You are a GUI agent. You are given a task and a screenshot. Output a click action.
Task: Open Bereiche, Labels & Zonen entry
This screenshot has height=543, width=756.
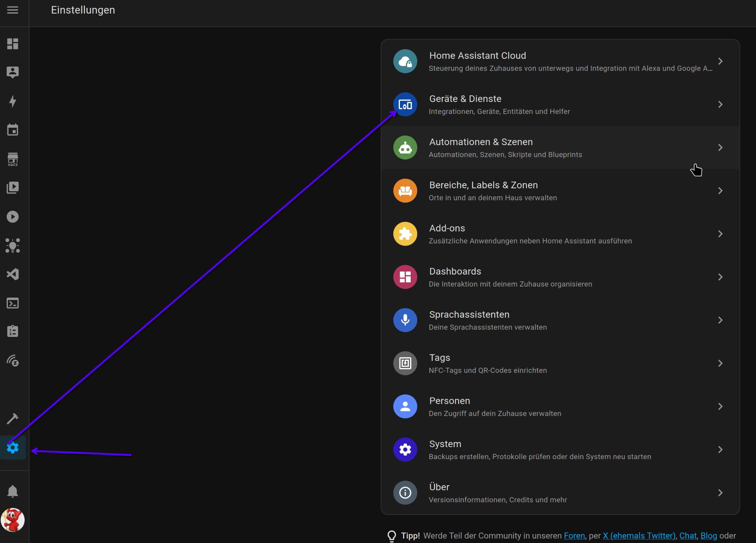point(560,191)
